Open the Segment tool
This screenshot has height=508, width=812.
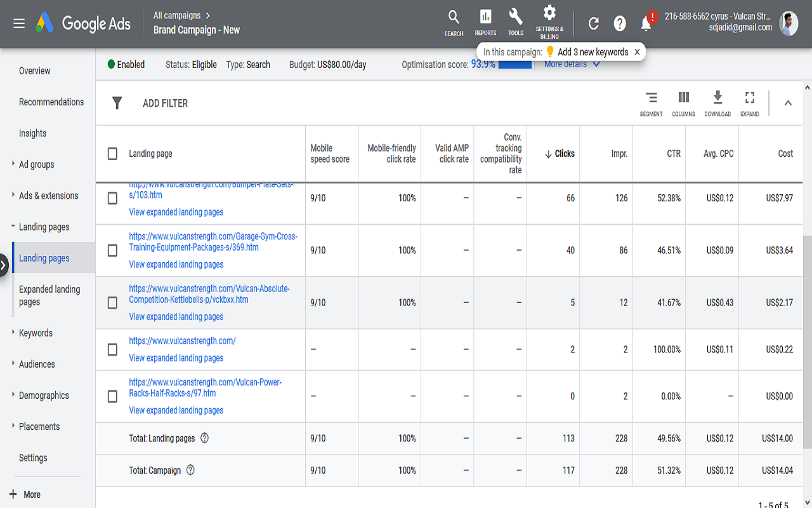click(x=651, y=104)
